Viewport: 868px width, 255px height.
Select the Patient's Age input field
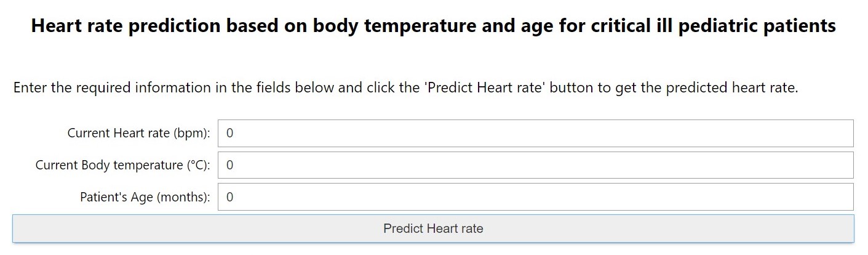point(535,197)
